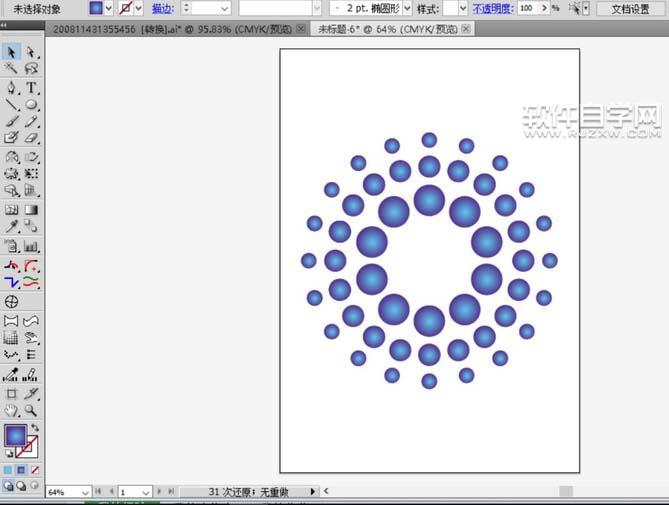Image resolution: width=669 pixels, height=505 pixels.
Task: Select the Mesh tool
Action: pos(11,209)
